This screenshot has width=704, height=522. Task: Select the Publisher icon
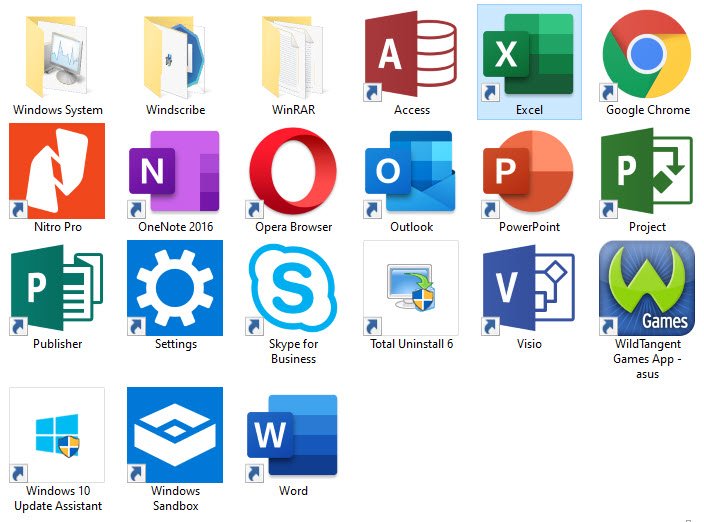point(57,289)
